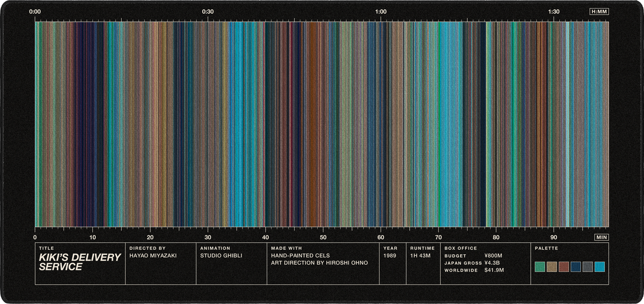The image size is (644, 304).
Task: Click the Animation heading
Action: click(x=215, y=249)
